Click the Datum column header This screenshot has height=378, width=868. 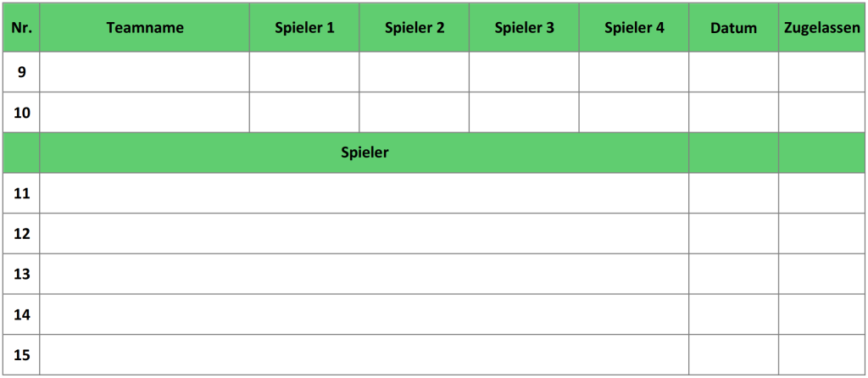click(733, 27)
